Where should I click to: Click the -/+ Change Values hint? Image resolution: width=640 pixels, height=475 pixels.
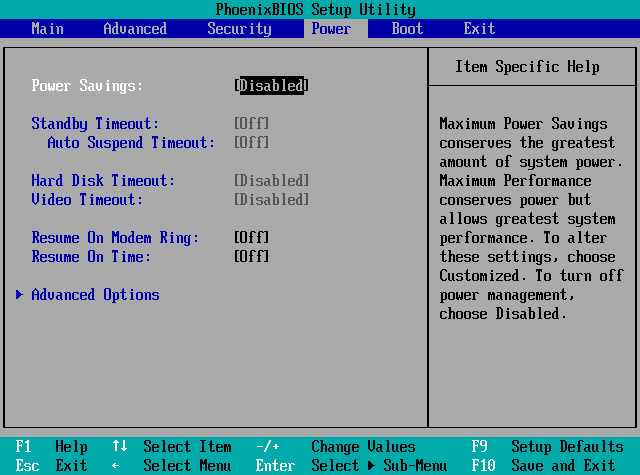[336, 446]
